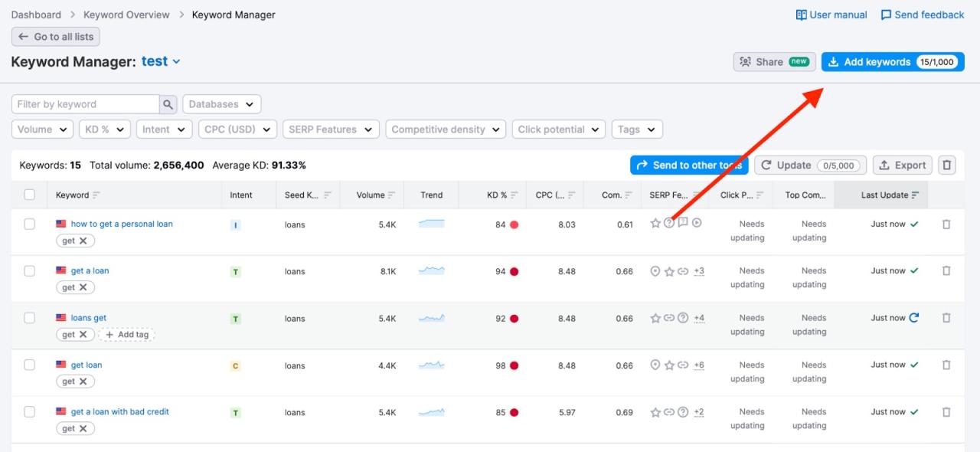Expand the 'test' list name dropdown
980x452 pixels.
point(162,61)
